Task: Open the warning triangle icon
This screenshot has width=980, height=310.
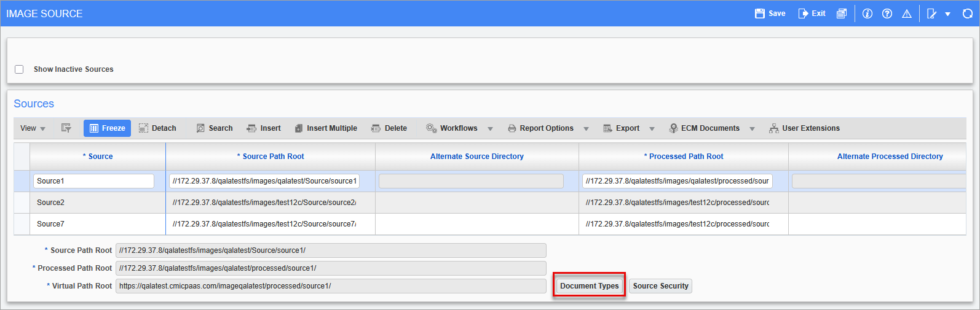Action: pos(907,14)
